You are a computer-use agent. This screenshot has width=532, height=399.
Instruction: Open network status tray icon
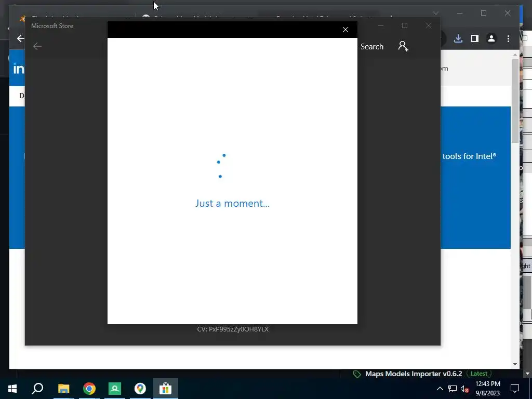[x=453, y=389]
